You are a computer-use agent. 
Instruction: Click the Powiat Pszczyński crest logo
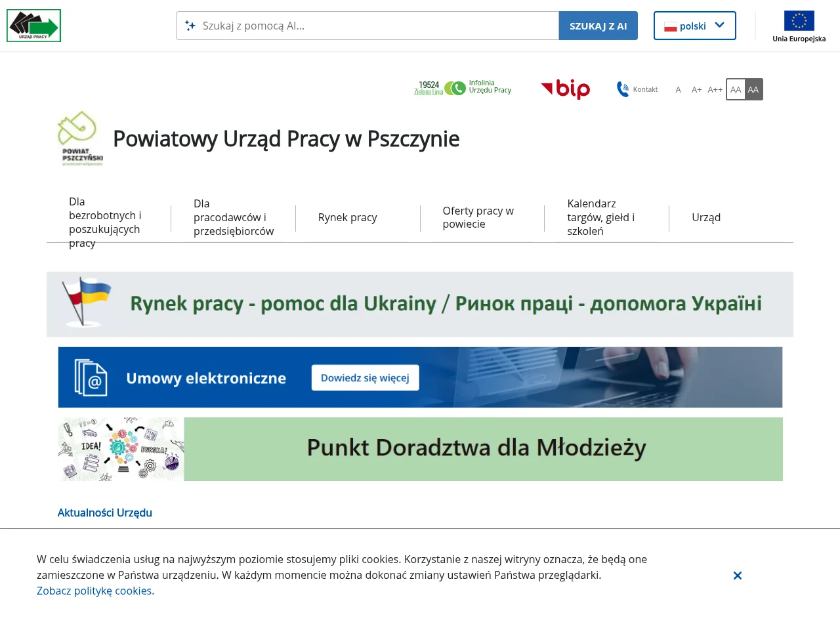pyautogui.click(x=81, y=138)
